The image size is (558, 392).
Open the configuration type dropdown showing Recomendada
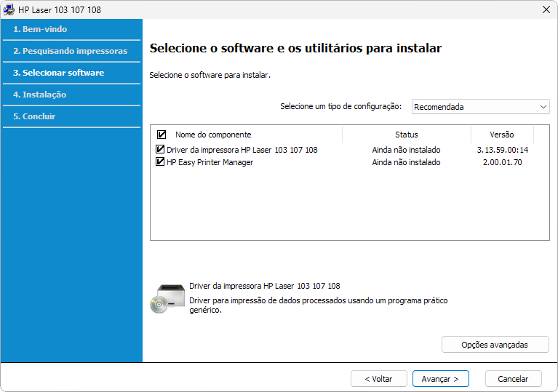480,107
